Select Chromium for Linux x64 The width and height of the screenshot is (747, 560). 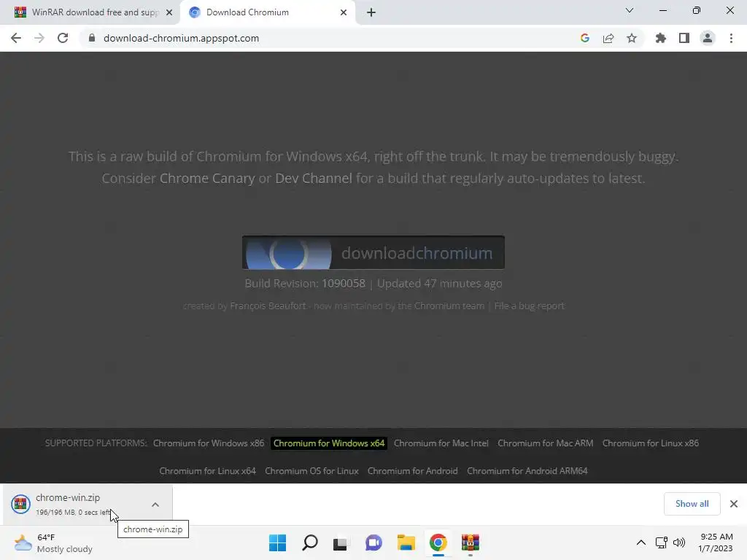pyautogui.click(x=208, y=471)
